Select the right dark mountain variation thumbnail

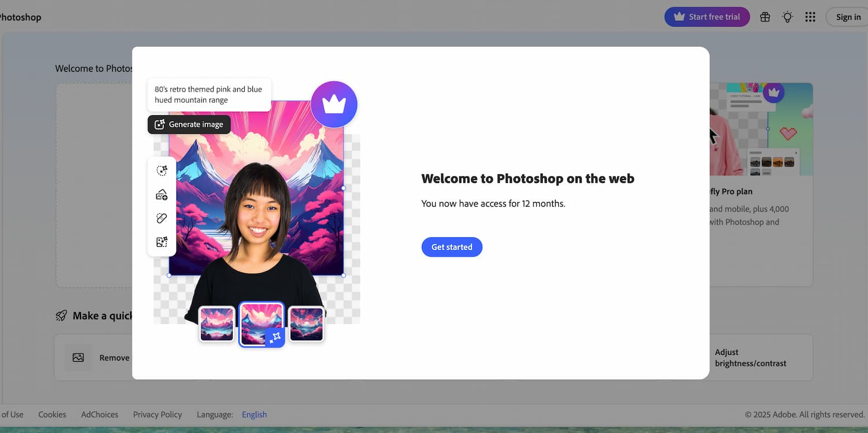pyautogui.click(x=306, y=324)
